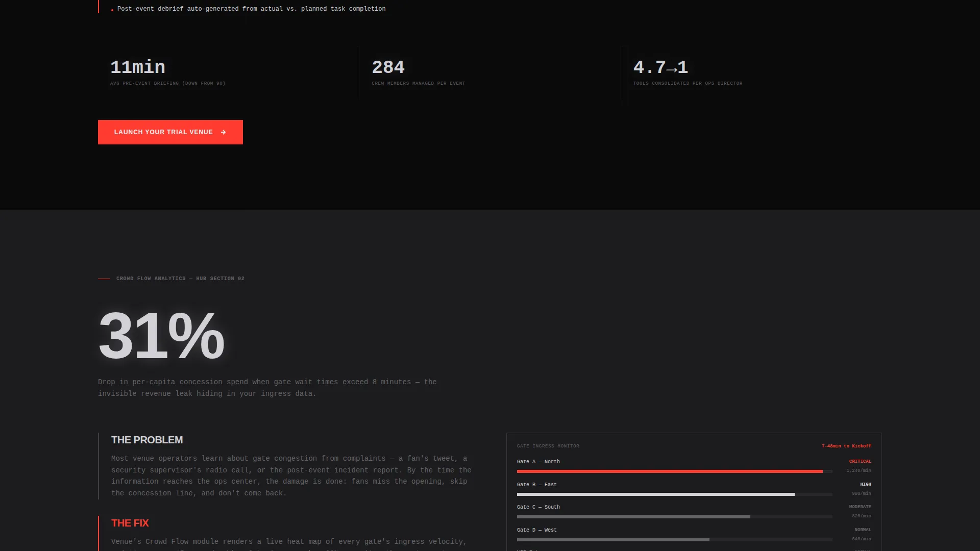Select the Gate B – East progress bar

click(x=674, y=494)
